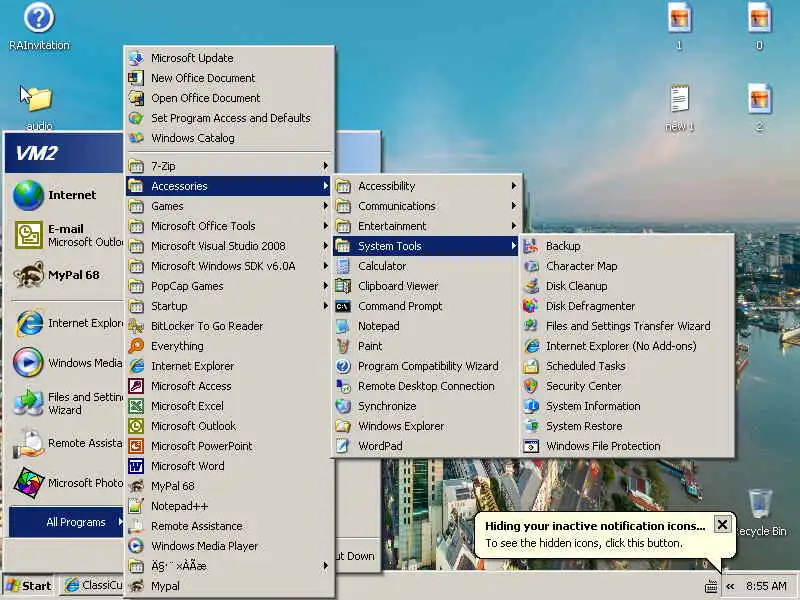Click the Microsoft Update icon
This screenshot has height=600, width=800.
pyautogui.click(x=136, y=58)
